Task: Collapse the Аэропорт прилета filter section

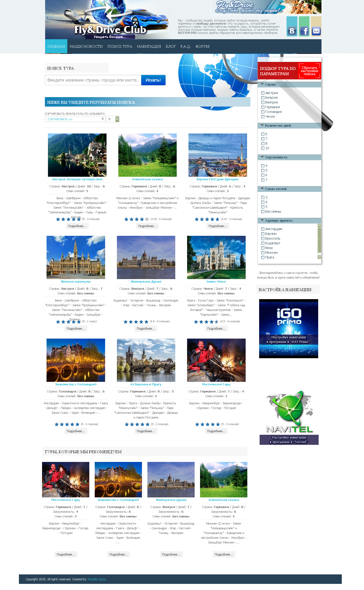Action: pyautogui.click(x=289, y=221)
